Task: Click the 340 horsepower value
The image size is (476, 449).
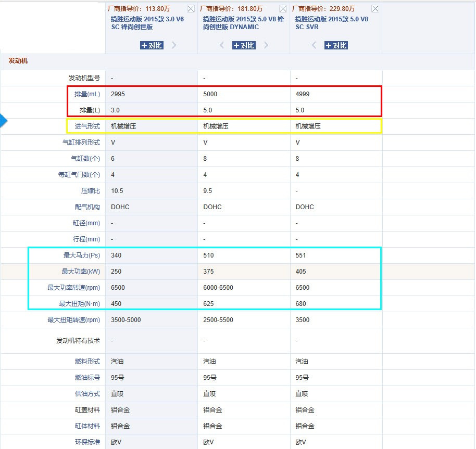Action: (x=116, y=255)
